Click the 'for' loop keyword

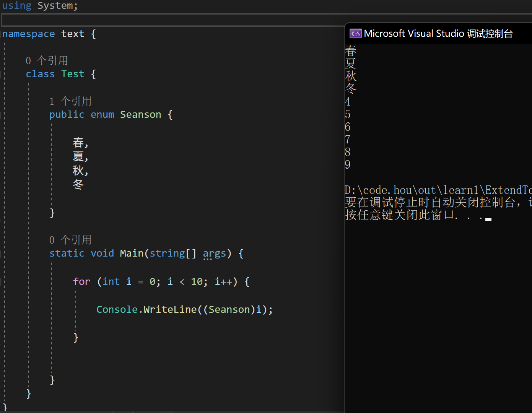(81, 282)
